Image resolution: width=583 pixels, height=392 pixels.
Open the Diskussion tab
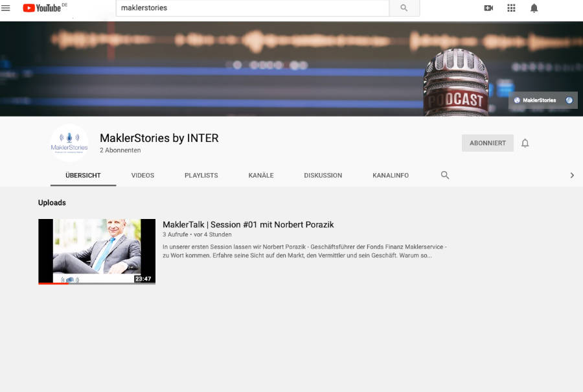323,175
